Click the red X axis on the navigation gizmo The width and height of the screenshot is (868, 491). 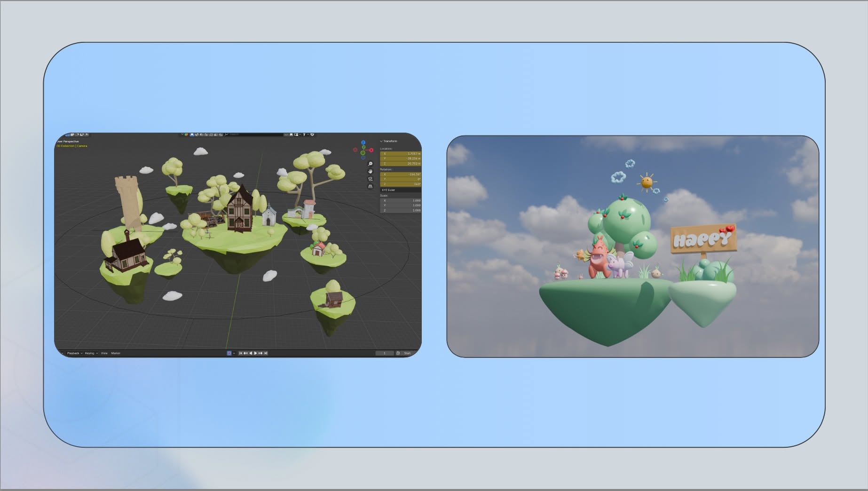(371, 150)
